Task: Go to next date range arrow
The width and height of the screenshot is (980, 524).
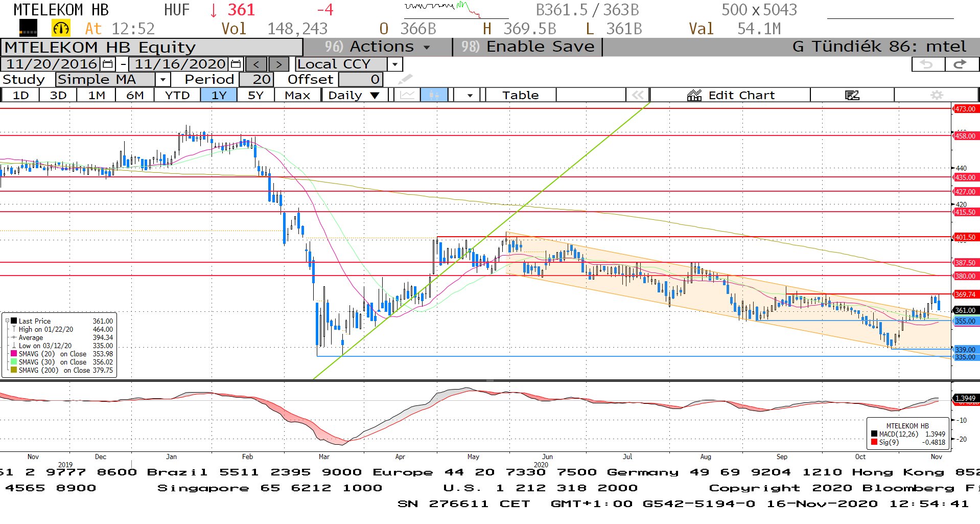Action: tap(278, 64)
